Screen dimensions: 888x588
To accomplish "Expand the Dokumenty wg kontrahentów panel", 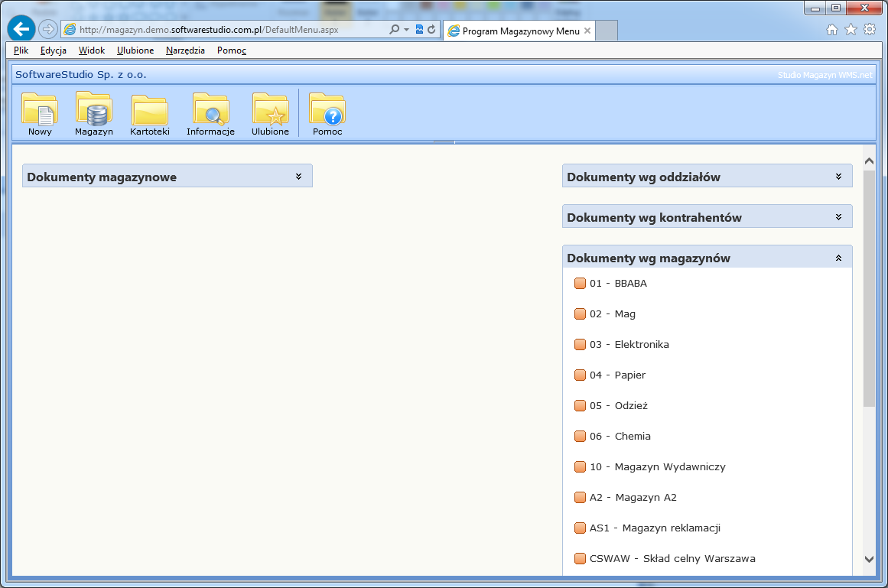I will 838,217.
